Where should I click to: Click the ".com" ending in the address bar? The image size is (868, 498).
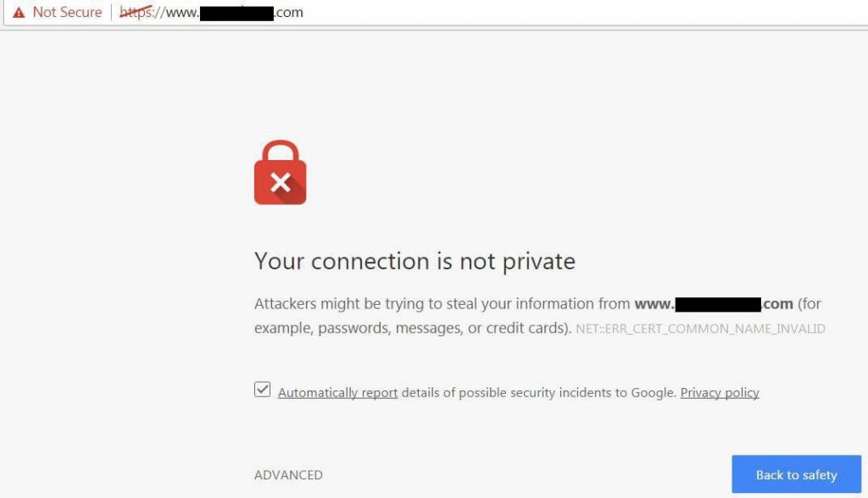(x=289, y=13)
